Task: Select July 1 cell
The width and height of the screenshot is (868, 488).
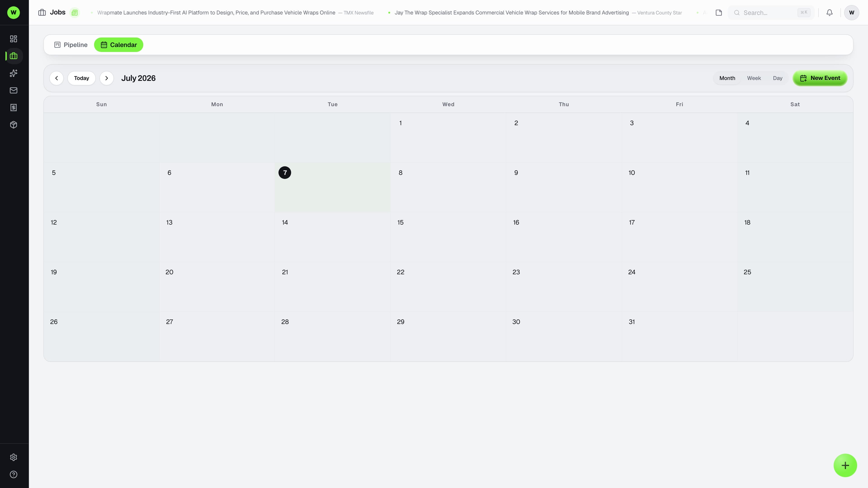Action: tap(448, 137)
